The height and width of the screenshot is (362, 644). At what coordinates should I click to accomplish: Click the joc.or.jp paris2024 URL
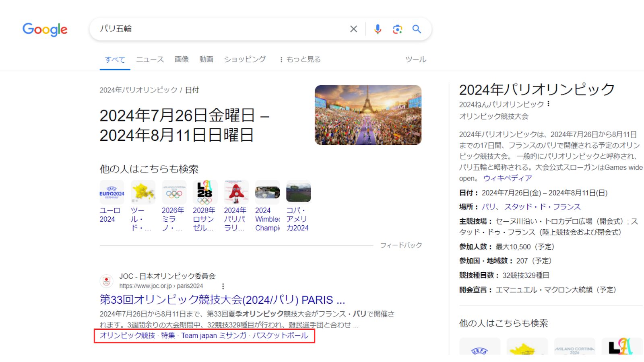161,286
